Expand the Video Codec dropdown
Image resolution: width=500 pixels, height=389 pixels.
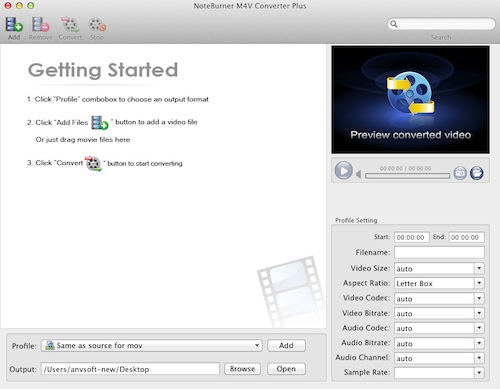[479, 298]
